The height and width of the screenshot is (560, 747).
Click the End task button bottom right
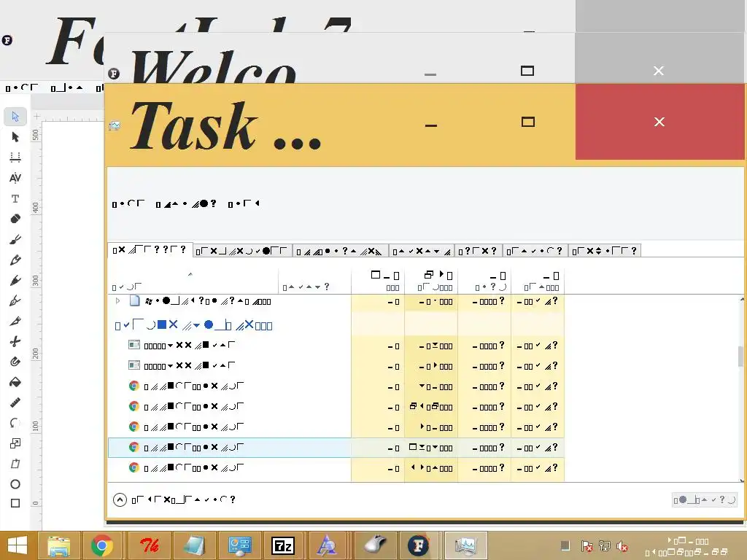[x=705, y=499]
